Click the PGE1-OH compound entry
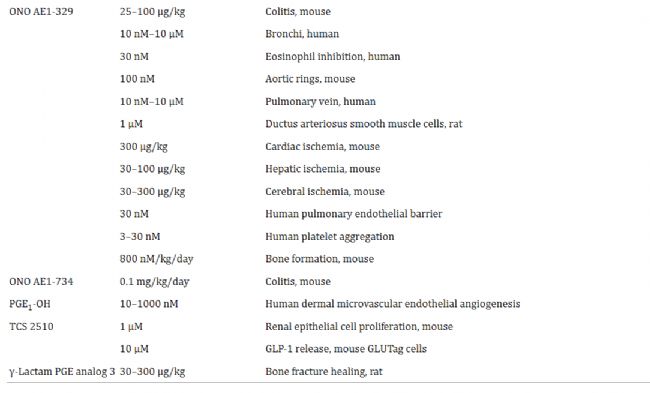The height and width of the screenshot is (393, 650). tap(30, 304)
